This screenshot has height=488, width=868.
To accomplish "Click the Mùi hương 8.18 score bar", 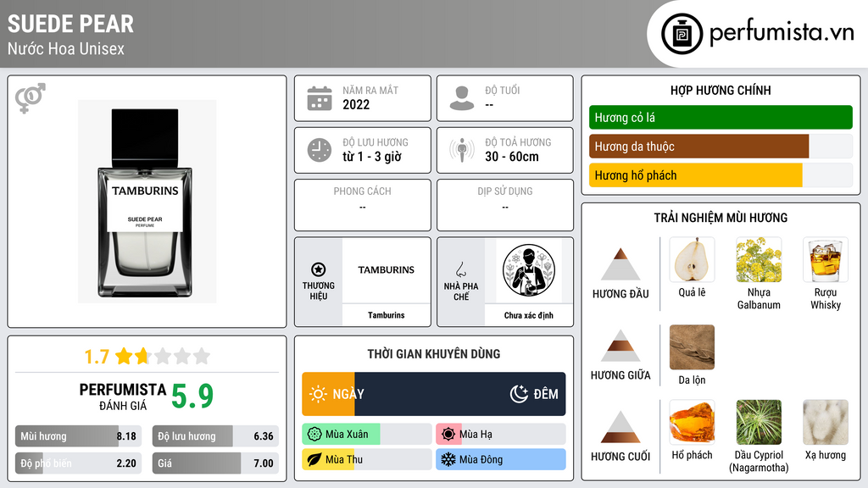I will 79,436.
